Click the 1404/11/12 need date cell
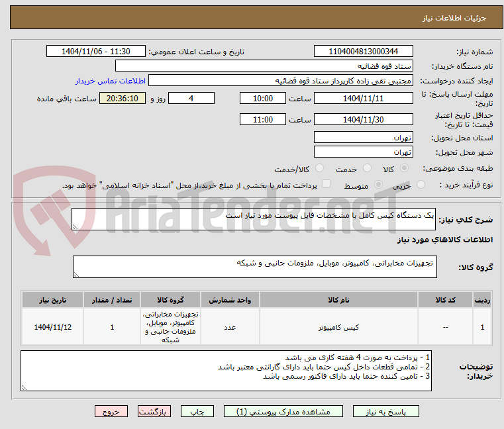Viewport: 504px width, 429px height. (53, 327)
